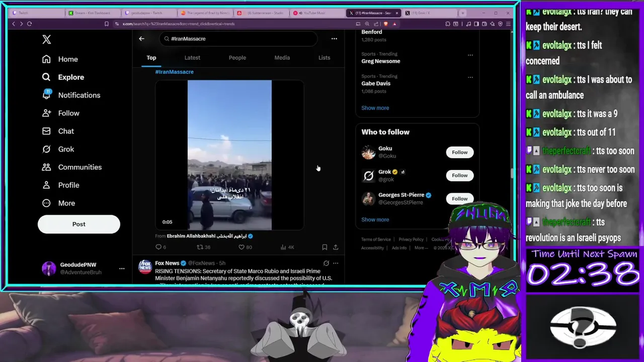Open Profile from sidebar
The width and height of the screenshot is (644, 362).
click(60, 185)
